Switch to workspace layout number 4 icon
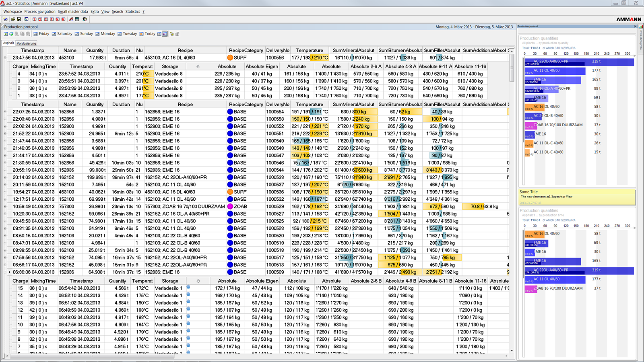The width and height of the screenshot is (644, 362). point(52,19)
